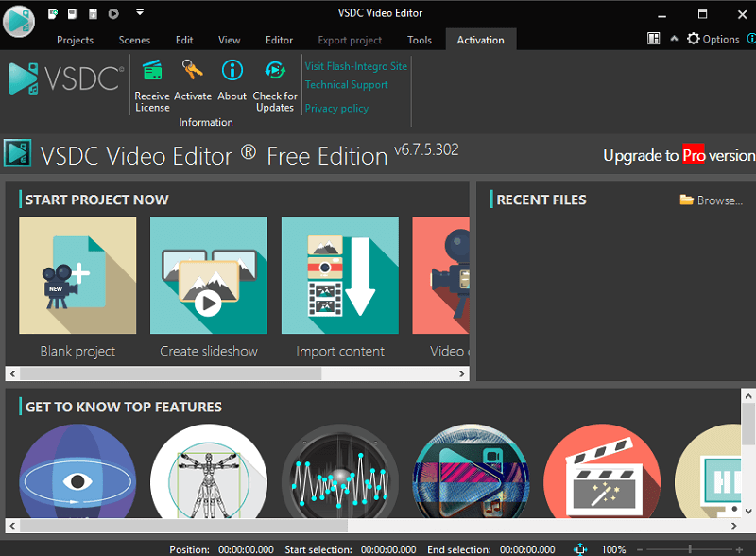Click the zoom slider handle in status bar
756x556 pixels.
(x=690, y=549)
